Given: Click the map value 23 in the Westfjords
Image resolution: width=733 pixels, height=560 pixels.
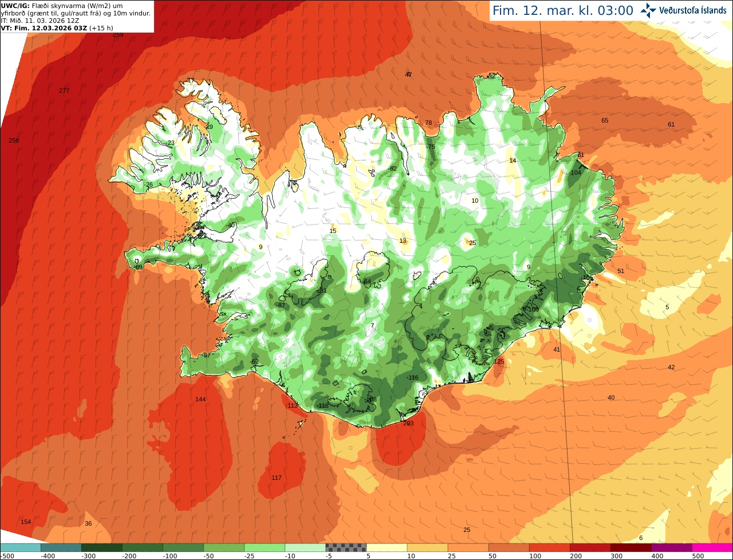Looking at the screenshot, I should point(171,143).
